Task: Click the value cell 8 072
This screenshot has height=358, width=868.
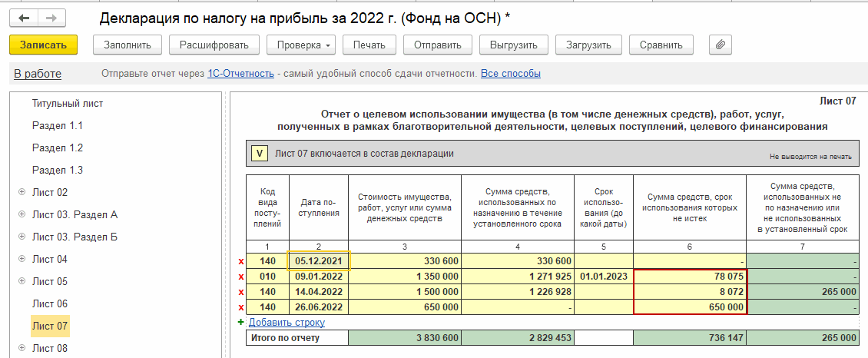Action: [691, 292]
